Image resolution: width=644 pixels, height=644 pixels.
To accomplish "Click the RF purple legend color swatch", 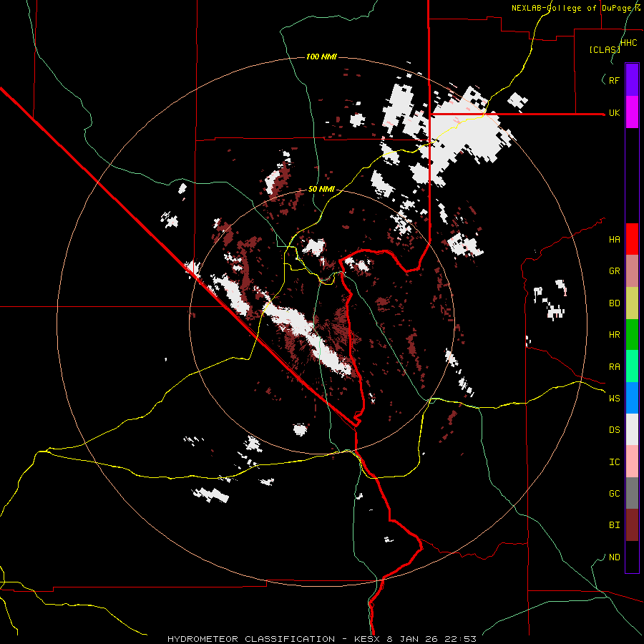I will pos(632,80).
